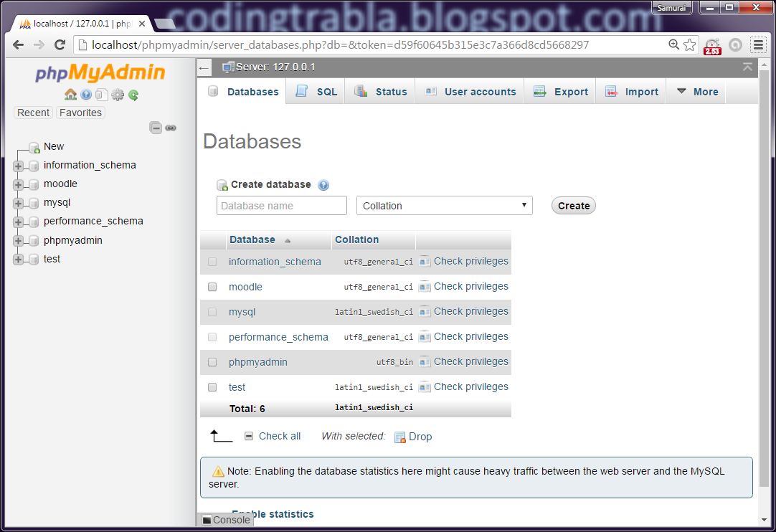Click the New database tree icon

pyautogui.click(x=34, y=148)
